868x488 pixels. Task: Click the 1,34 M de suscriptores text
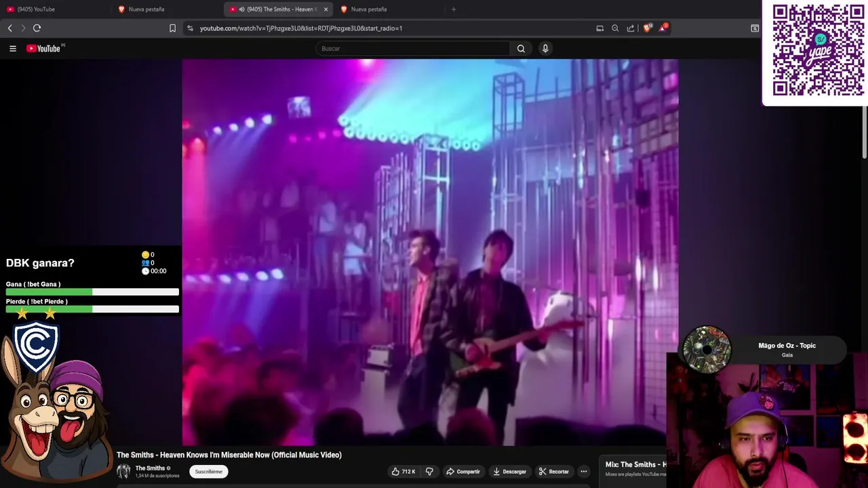(157, 476)
